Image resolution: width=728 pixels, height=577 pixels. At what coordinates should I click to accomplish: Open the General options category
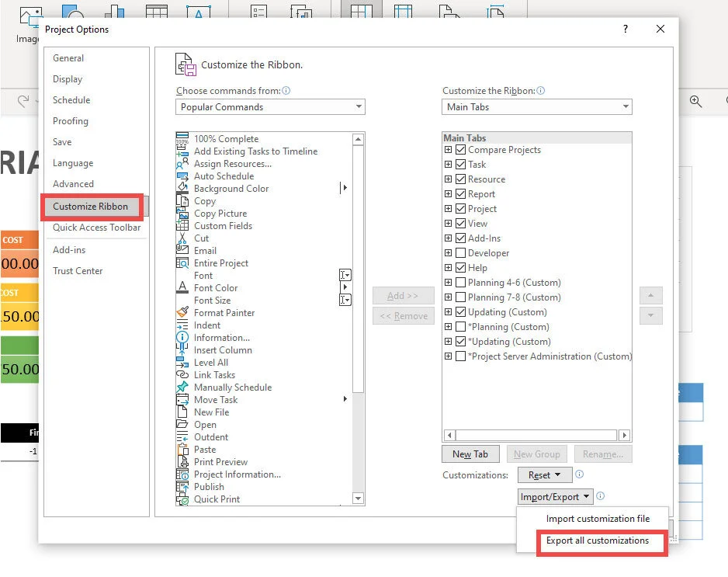coord(68,58)
